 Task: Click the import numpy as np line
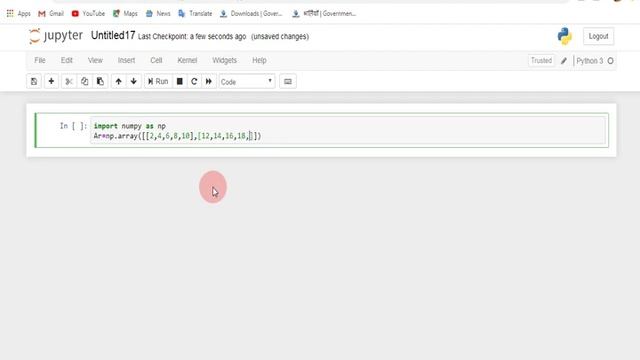[x=129, y=126]
